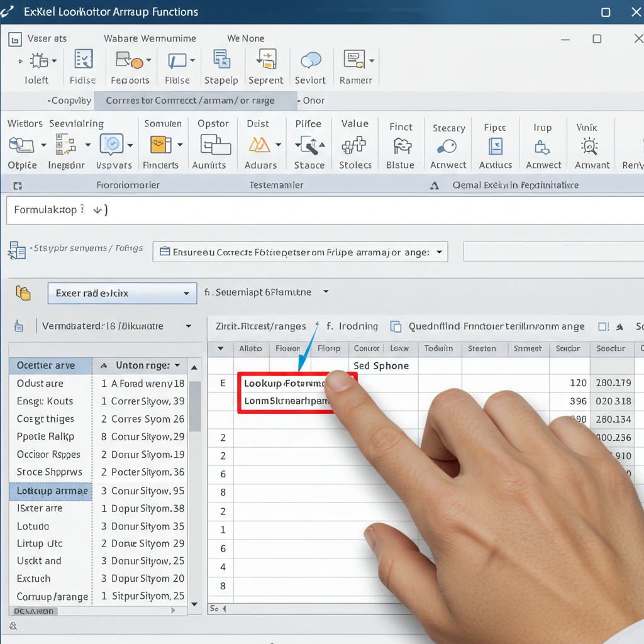Viewport: 644px width, 644px height.
Task: Open the Acxiucs book icon
Action: pyautogui.click(x=496, y=147)
